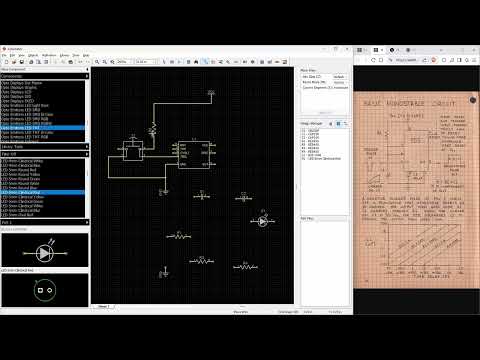Select the push-button switch symbol on canvas
This screenshot has width=480, height=360.
(x=133, y=149)
